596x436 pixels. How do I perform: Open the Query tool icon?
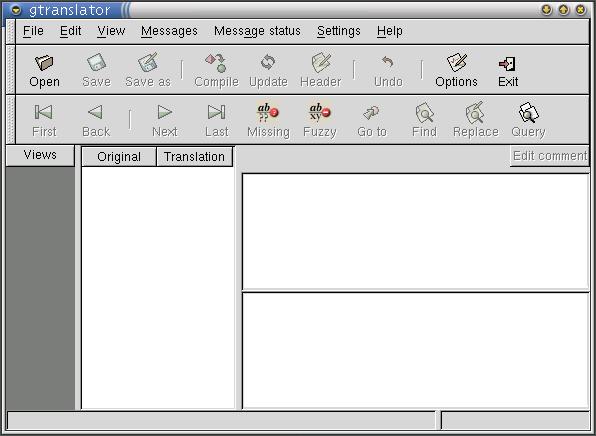pos(528,113)
